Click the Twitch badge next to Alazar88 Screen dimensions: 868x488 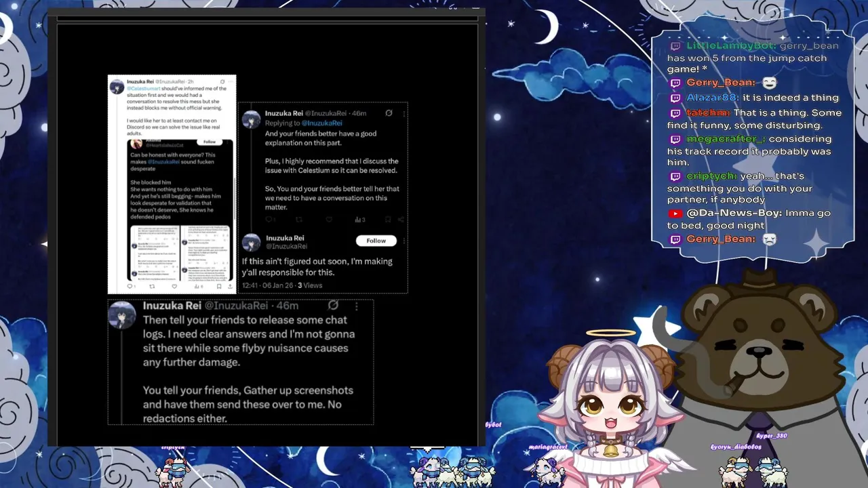[675, 98]
